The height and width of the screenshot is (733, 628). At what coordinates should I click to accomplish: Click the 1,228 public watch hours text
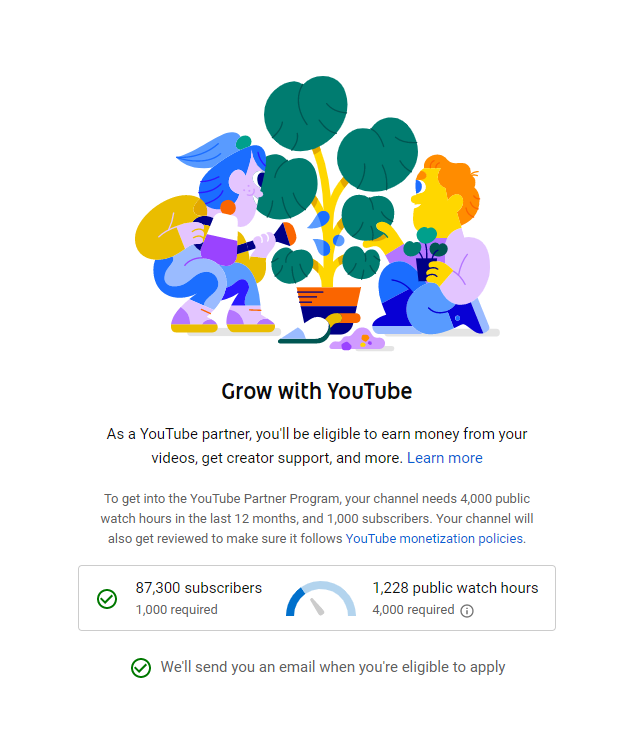coord(455,588)
